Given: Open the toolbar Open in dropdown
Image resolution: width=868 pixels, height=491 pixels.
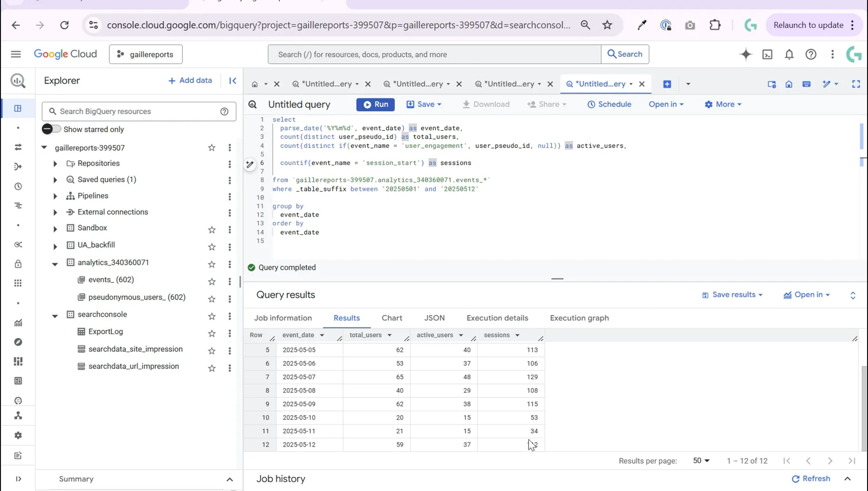Looking at the screenshot, I should pos(666,104).
